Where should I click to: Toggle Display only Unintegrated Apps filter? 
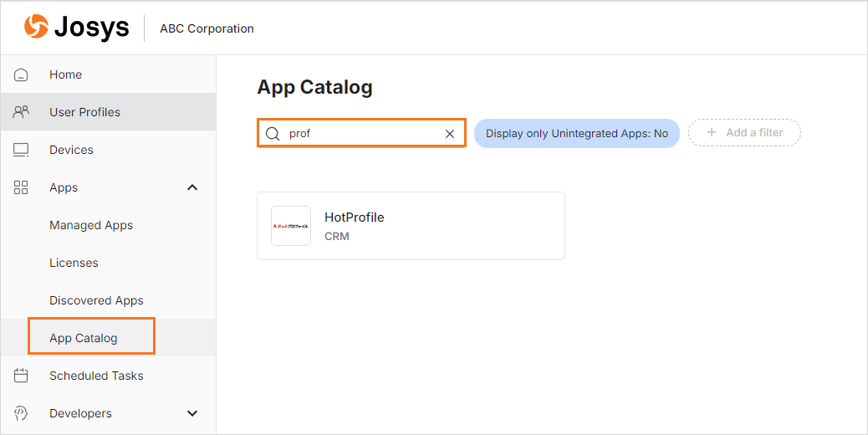pos(577,133)
